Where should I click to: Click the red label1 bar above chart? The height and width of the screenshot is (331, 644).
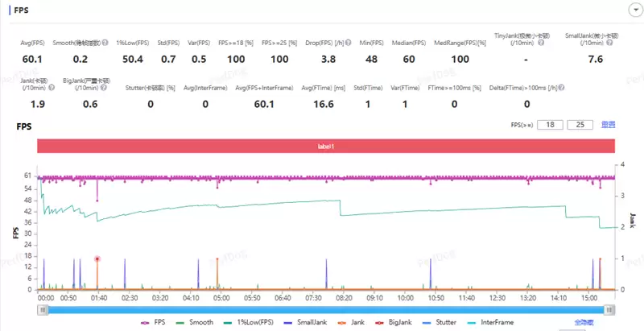click(326, 146)
